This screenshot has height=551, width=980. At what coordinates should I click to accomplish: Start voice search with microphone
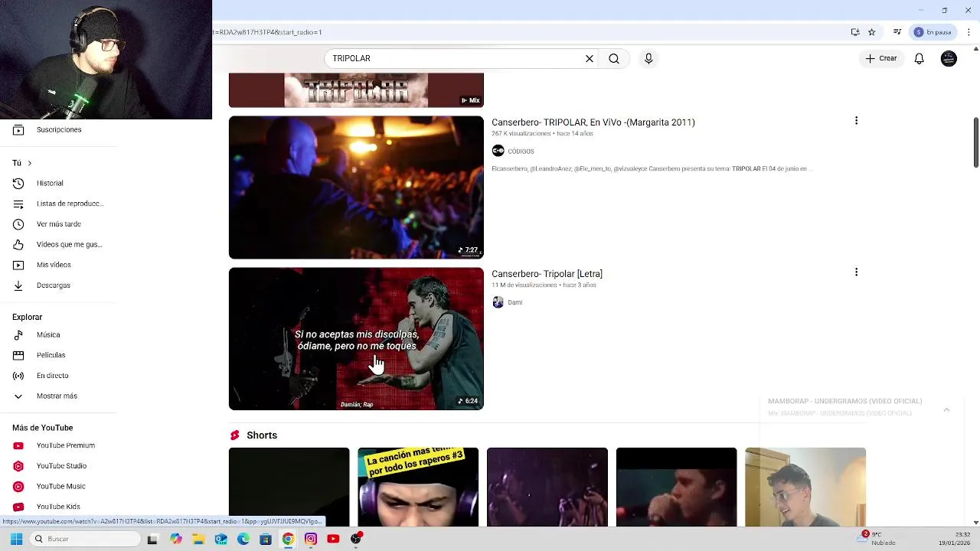pos(648,58)
